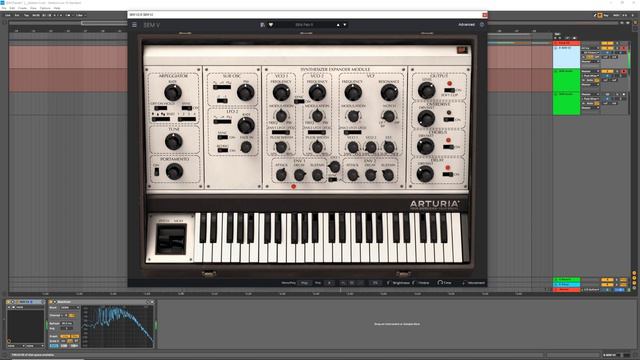Image resolution: width=640 pixels, height=360 pixels.
Task: Open the View menu
Action: pyautogui.click(x=33, y=8)
